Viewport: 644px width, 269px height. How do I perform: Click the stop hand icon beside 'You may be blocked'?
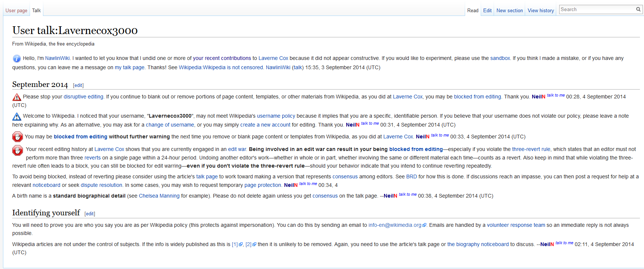coord(17,137)
